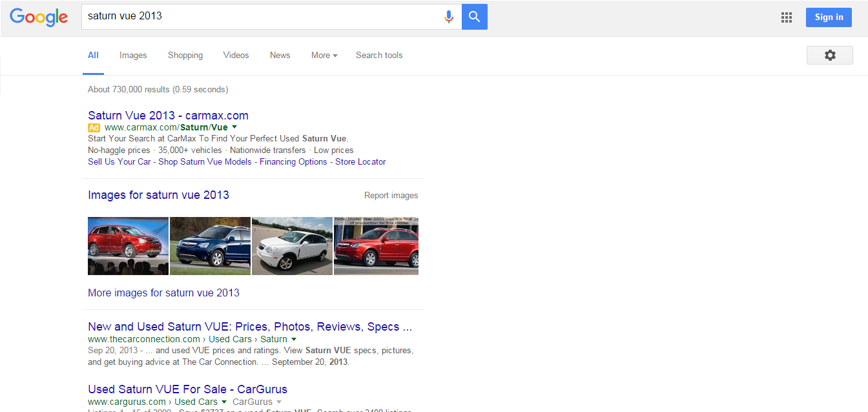Switch to the Videos tab
The image size is (868, 412).
pos(236,56)
